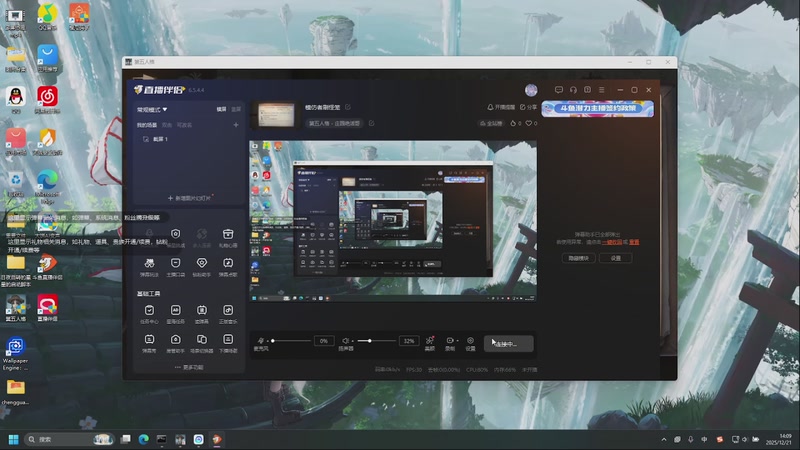The width and height of the screenshot is (800, 450).
Task: Select 竖屏 portrait orientation
Action: 236,109
